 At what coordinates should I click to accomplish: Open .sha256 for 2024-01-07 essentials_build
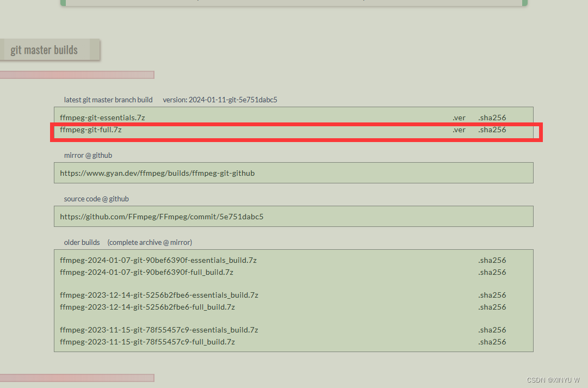(x=492, y=260)
